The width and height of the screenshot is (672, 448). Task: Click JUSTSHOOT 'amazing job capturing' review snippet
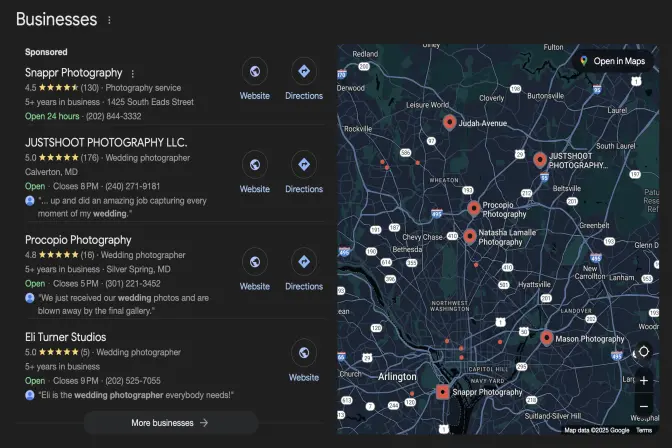point(122,207)
